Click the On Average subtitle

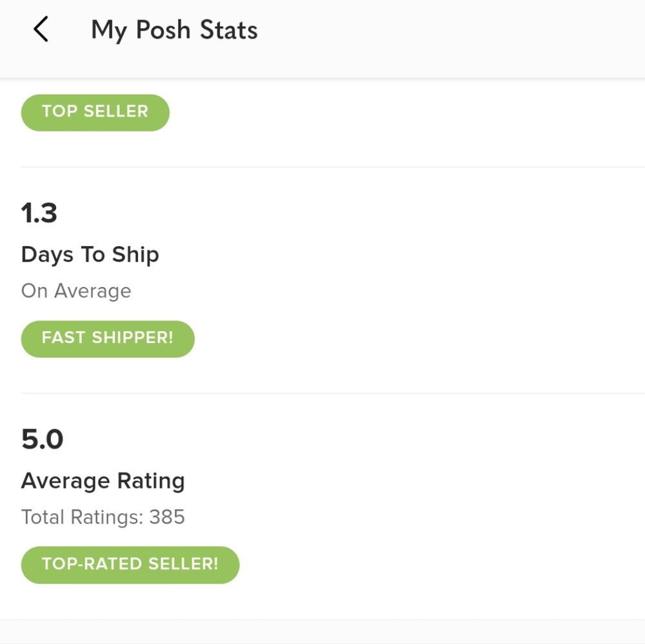click(x=76, y=291)
